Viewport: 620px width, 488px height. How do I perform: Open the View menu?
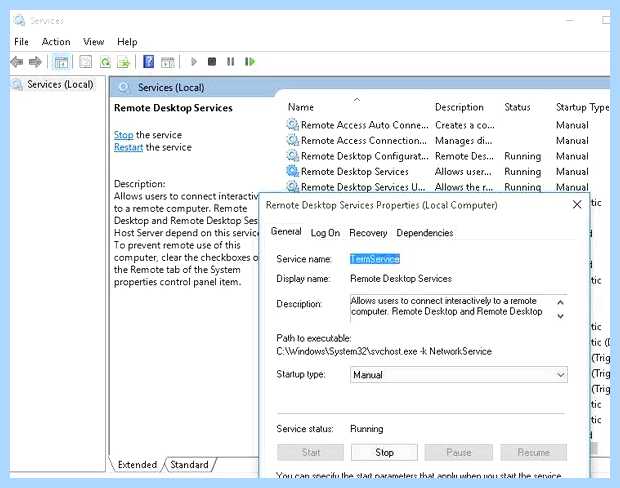pos(93,42)
